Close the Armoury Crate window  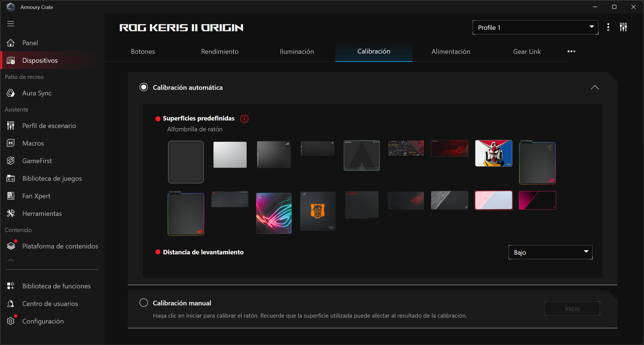633,7
